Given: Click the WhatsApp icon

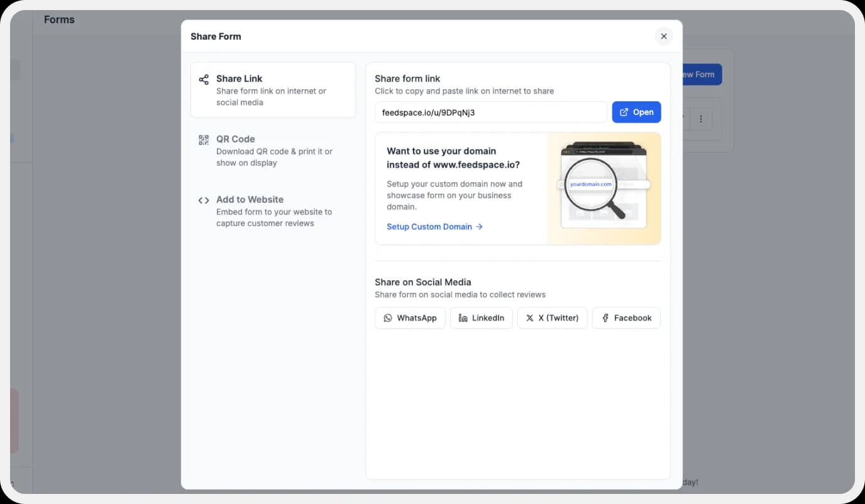Looking at the screenshot, I should coord(388,318).
